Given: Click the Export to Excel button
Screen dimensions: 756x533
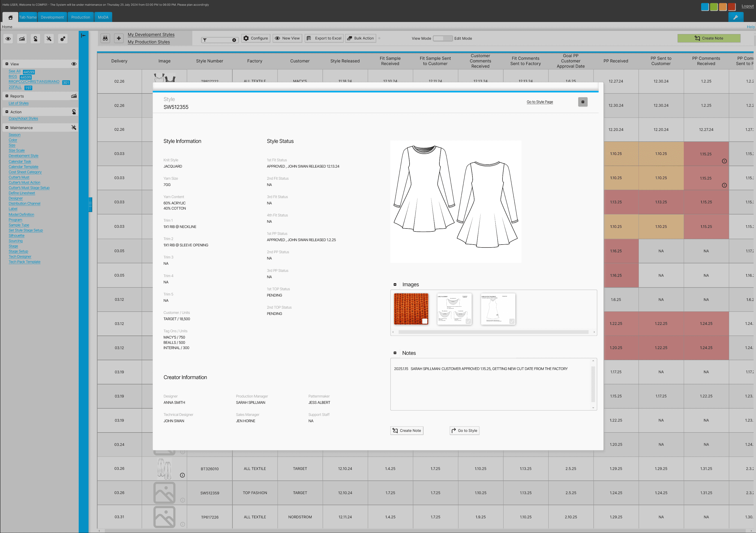Looking at the screenshot, I should (x=324, y=38).
